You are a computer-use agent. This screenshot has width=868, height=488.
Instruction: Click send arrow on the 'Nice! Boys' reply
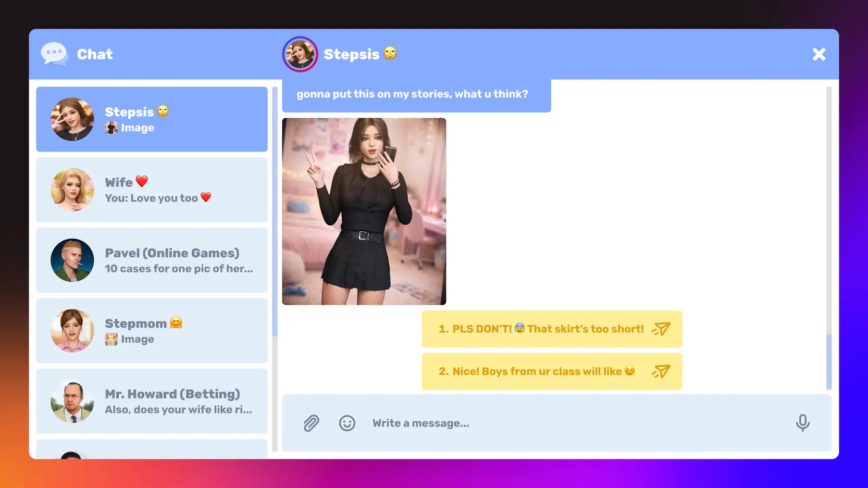coord(661,371)
